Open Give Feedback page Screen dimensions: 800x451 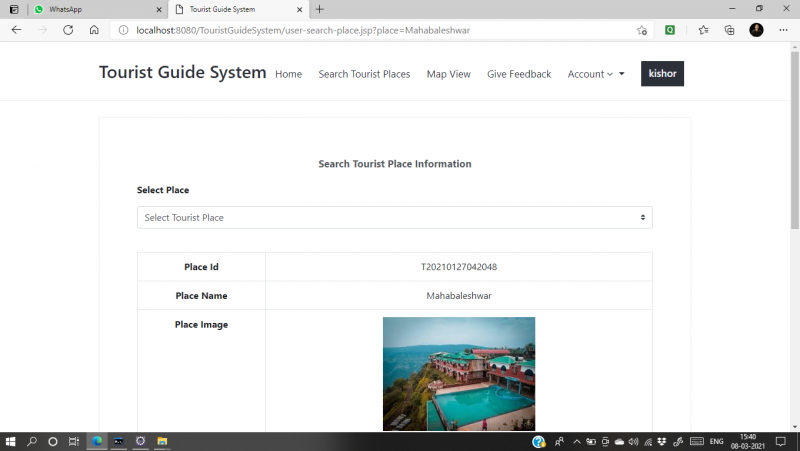[x=519, y=74]
